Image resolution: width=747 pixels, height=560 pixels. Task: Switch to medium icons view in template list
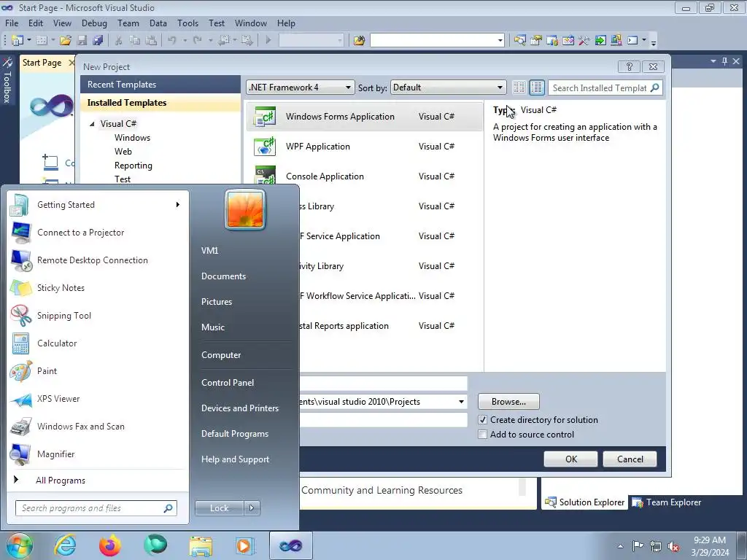click(536, 87)
